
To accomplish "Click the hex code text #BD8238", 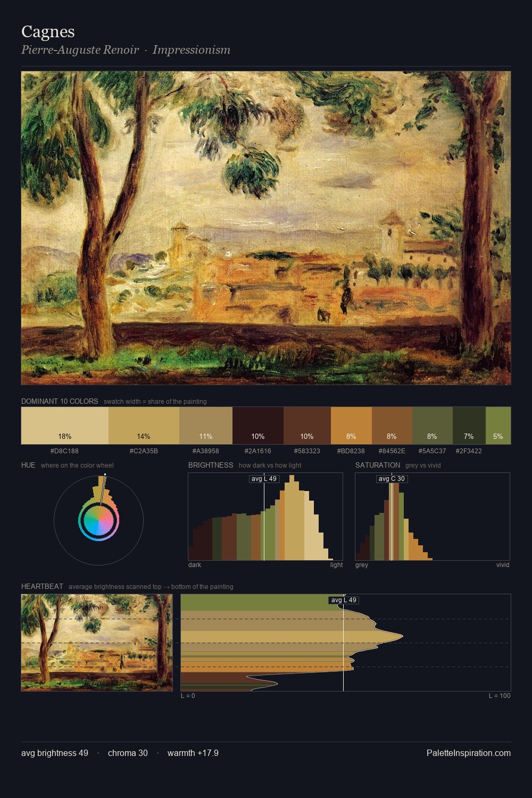I will coord(351,451).
